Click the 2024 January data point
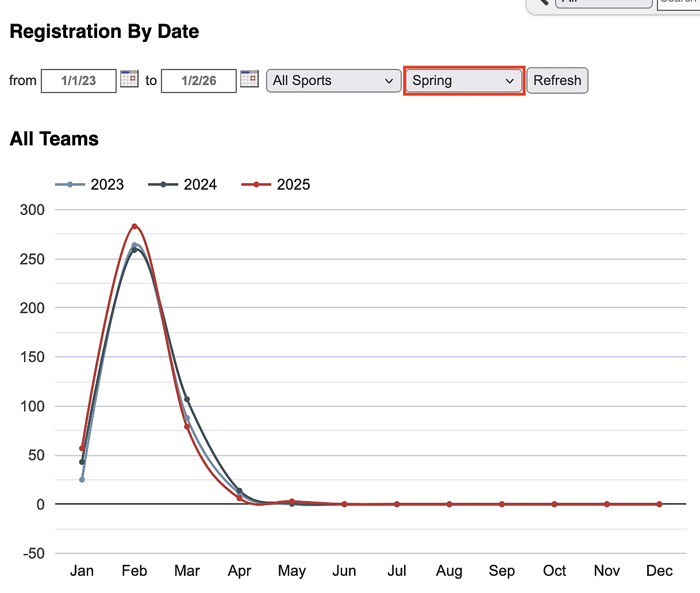The height and width of the screenshot is (593, 700). (82, 462)
